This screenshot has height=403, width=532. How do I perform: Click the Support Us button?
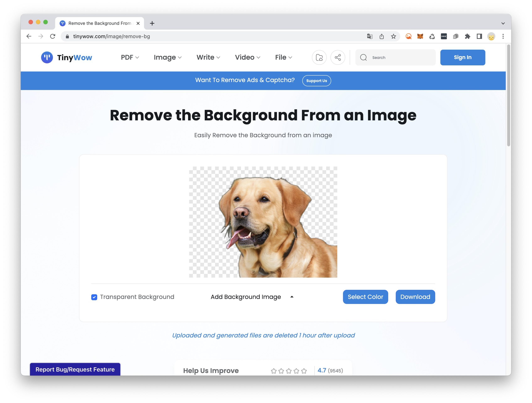click(x=316, y=81)
